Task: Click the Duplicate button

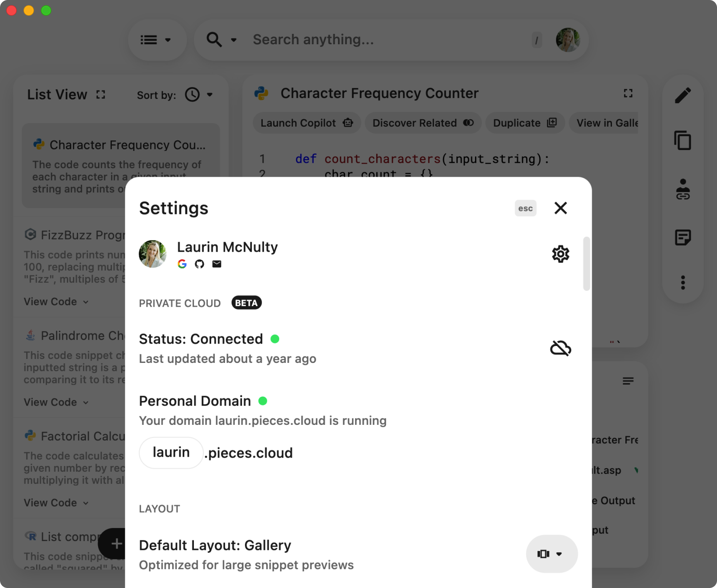Action: coord(525,123)
